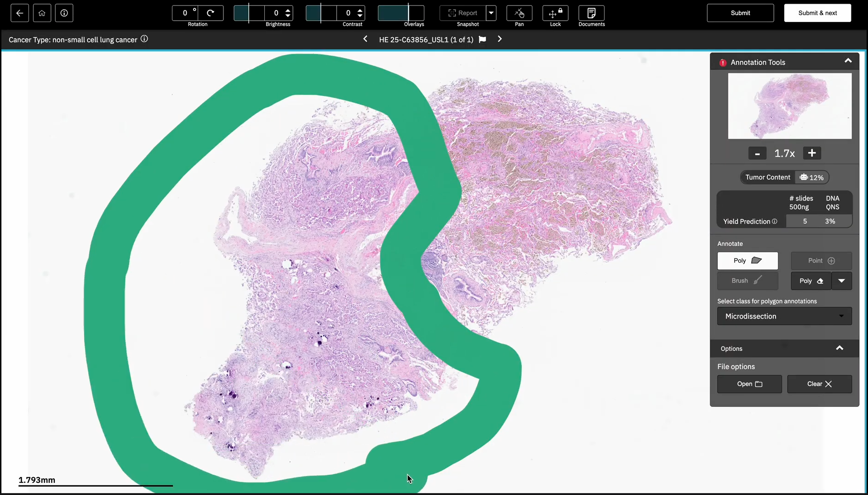This screenshot has width=868, height=495.
Task: Toggle the Lock view control
Action: [x=555, y=13]
